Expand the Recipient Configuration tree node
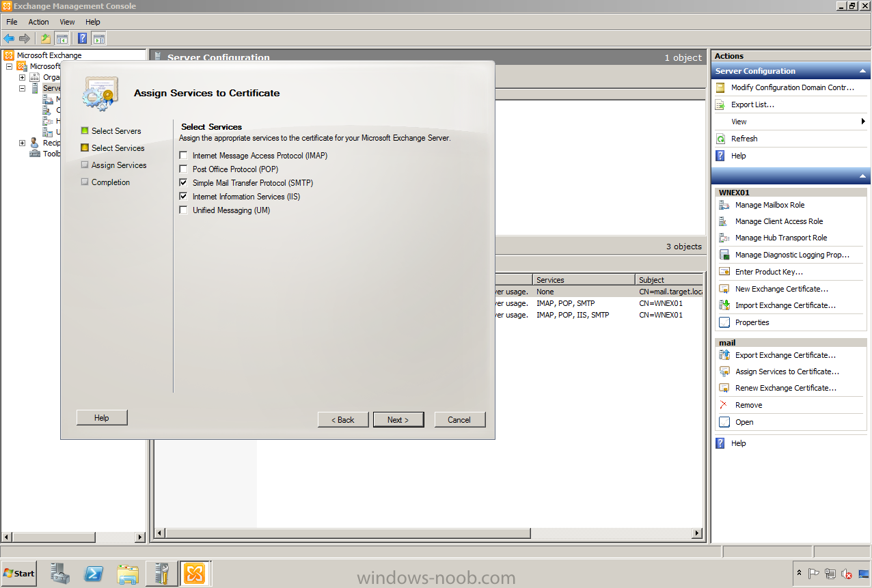 (22, 143)
